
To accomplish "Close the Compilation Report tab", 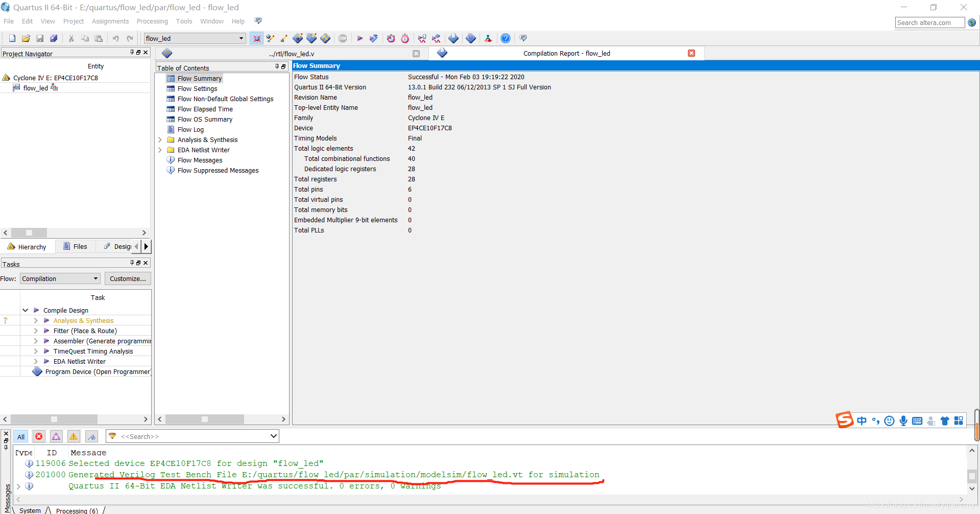I will click(x=691, y=53).
